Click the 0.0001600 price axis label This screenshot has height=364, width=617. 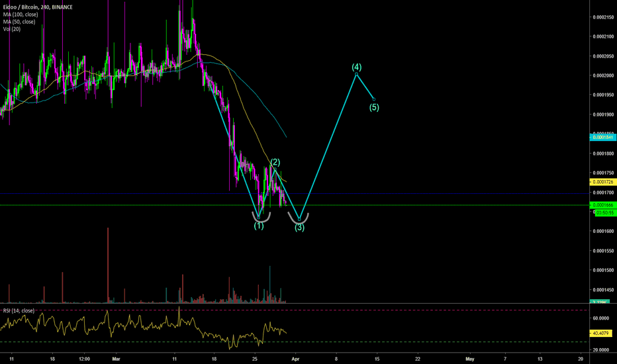603,232
